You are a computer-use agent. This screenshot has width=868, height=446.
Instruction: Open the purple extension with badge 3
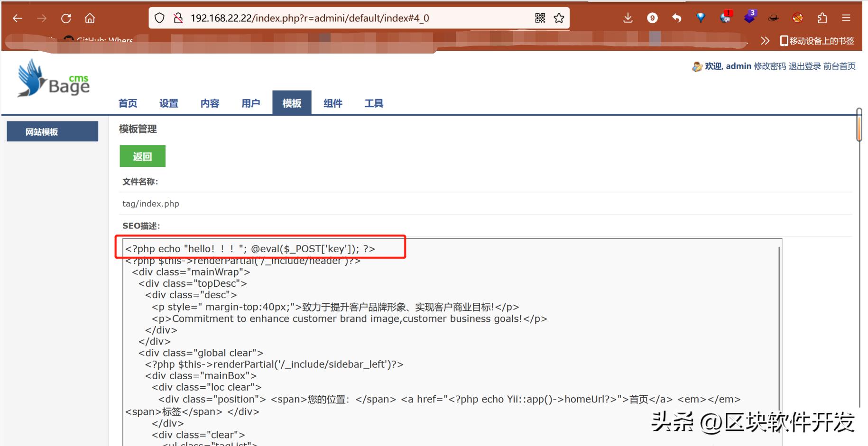pyautogui.click(x=750, y=17)
